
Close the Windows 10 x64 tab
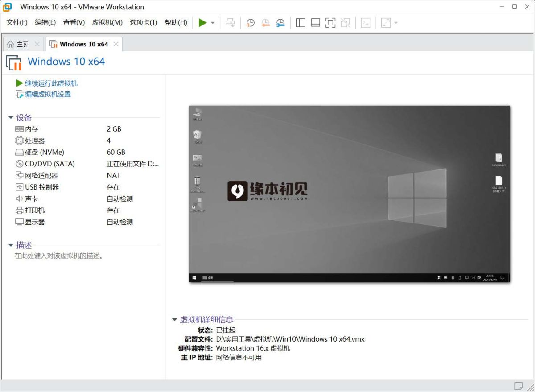click(116, 44)
